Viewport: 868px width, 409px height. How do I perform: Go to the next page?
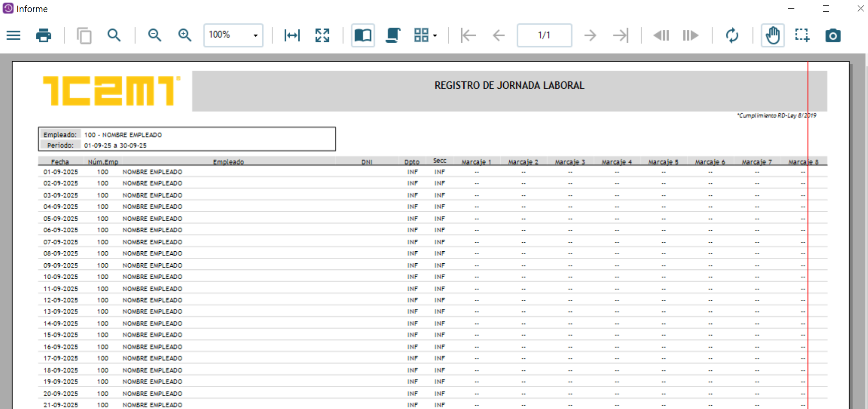point(590,35)
